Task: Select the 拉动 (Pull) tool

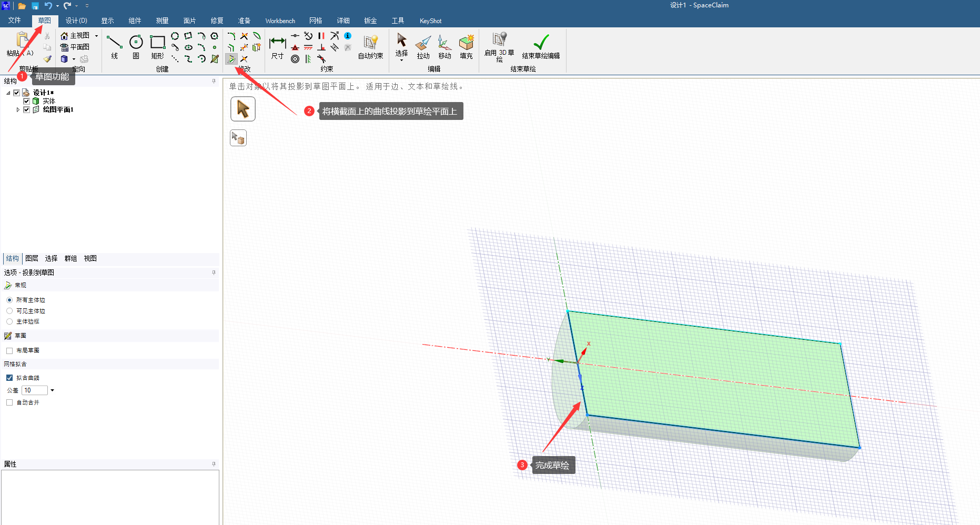Action: pyautogui.click(x=423, y=46)
